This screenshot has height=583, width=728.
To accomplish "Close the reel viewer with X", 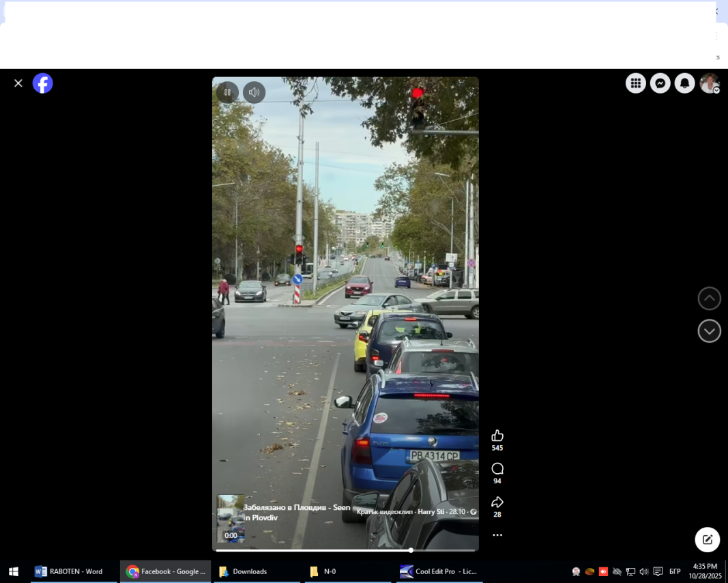I will tap(18, 83).
